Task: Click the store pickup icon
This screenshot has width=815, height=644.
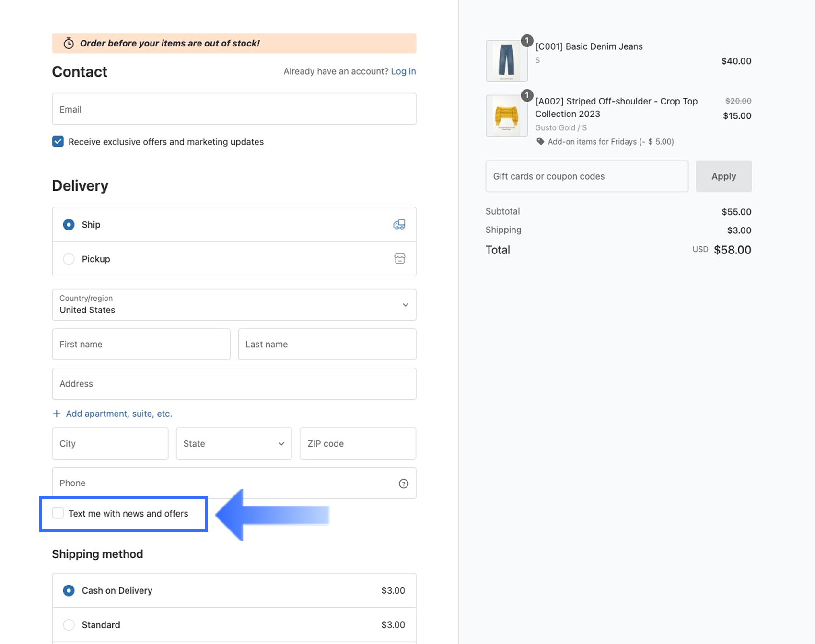Action: pos(399,259)
